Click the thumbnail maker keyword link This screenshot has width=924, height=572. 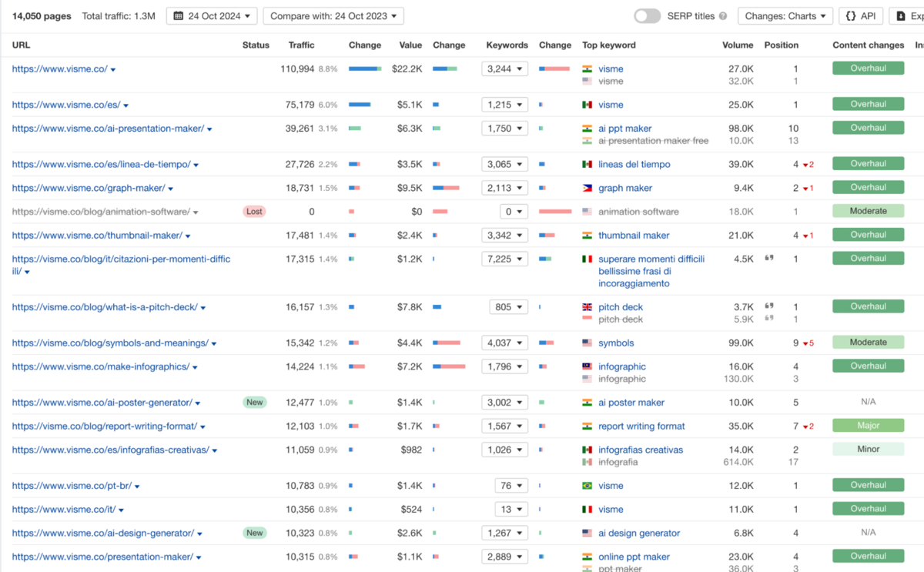[x=634, y=236]
